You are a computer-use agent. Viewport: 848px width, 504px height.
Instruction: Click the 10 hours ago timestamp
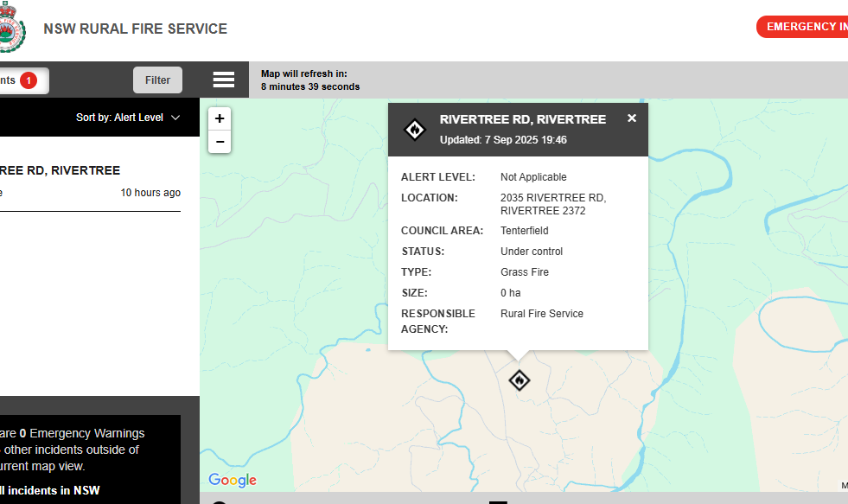pyautogui.click(x=150, y=193)
